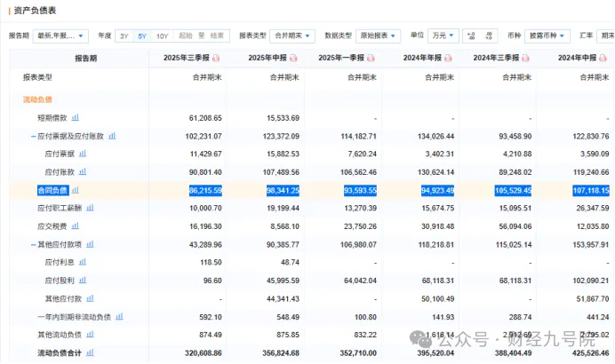Open PDF icon for 2024年年报
The width and height of the screenshot is (615, 364).
pyautogui.click(x=448, y=58)
